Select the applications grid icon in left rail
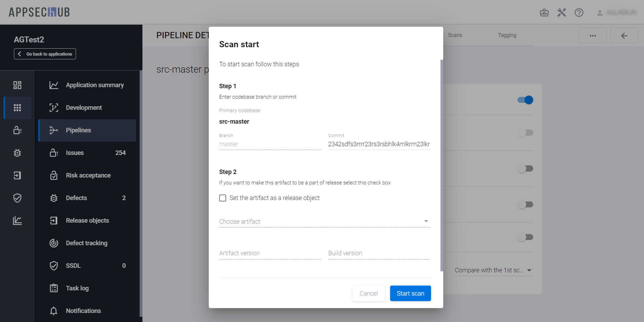 point(17,108)
